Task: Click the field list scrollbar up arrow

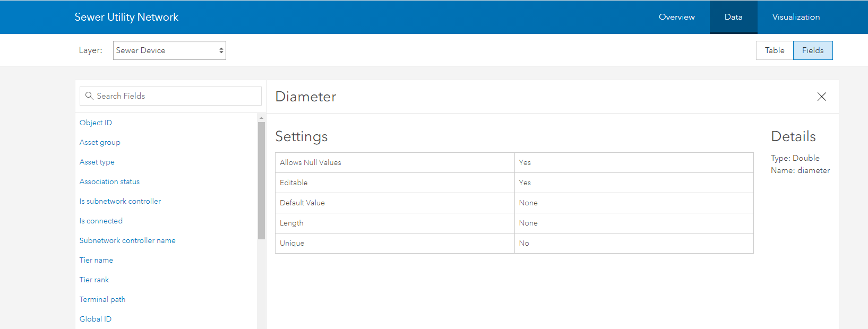Action: pyautogui.click(x=261, y=117)
